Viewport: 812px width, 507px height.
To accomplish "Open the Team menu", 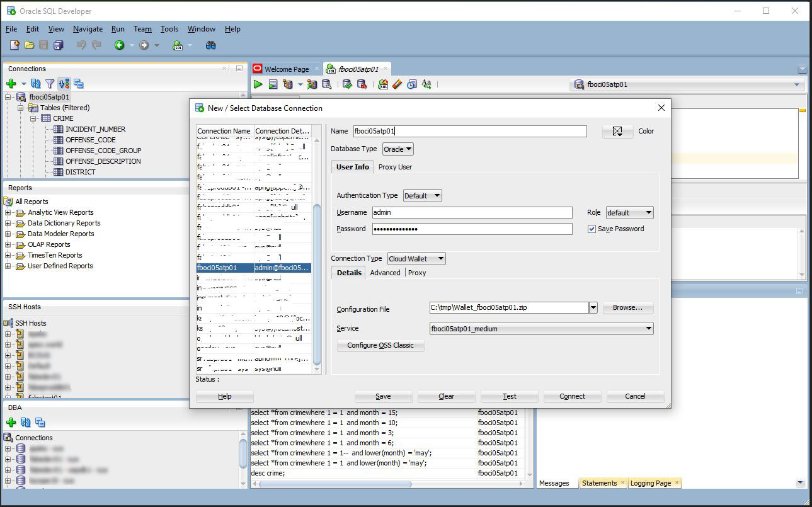I will point(142,29).
